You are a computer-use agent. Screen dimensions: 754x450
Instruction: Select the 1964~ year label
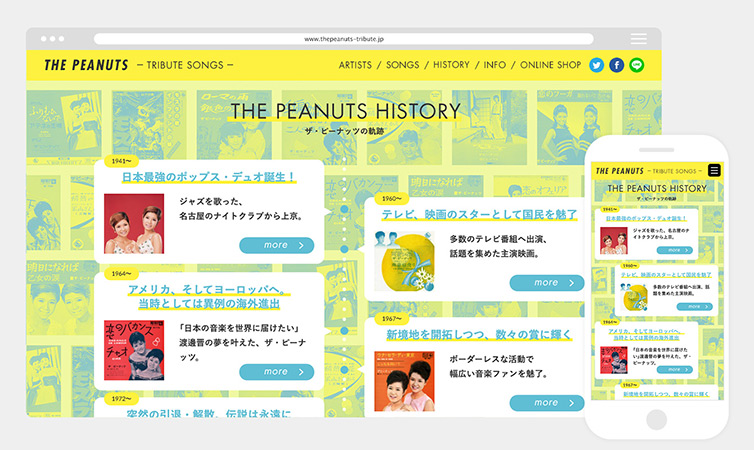click(x=121, y=274)
